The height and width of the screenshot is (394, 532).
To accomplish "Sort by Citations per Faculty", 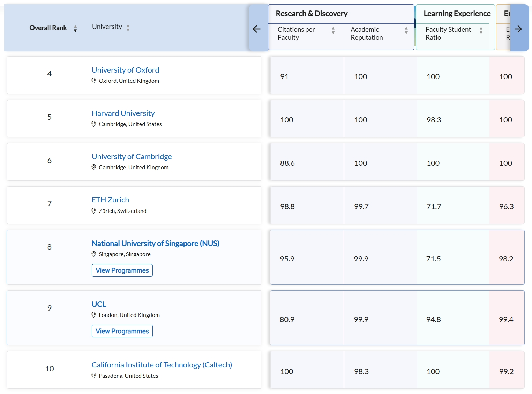I will point(333,30).
